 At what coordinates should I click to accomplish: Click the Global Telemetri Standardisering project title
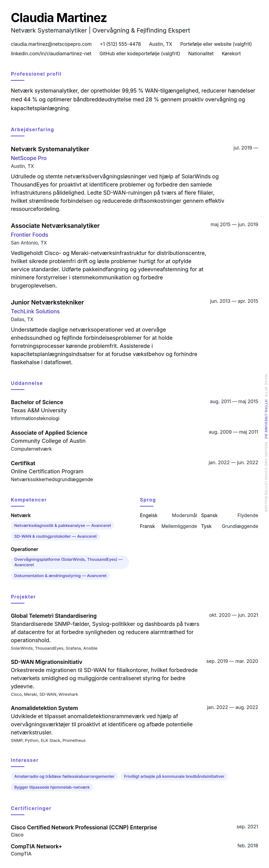[x=54, y=616]
